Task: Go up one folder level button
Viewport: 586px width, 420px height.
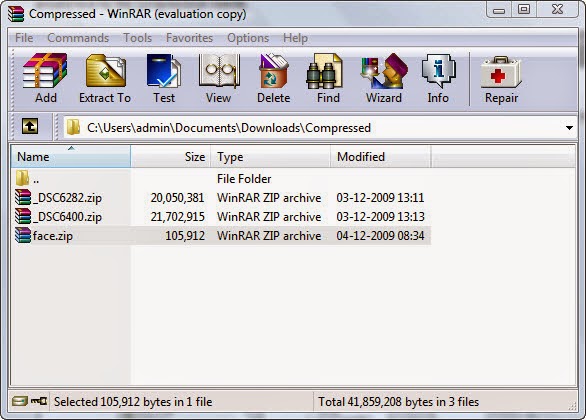Action: [30, 126]
